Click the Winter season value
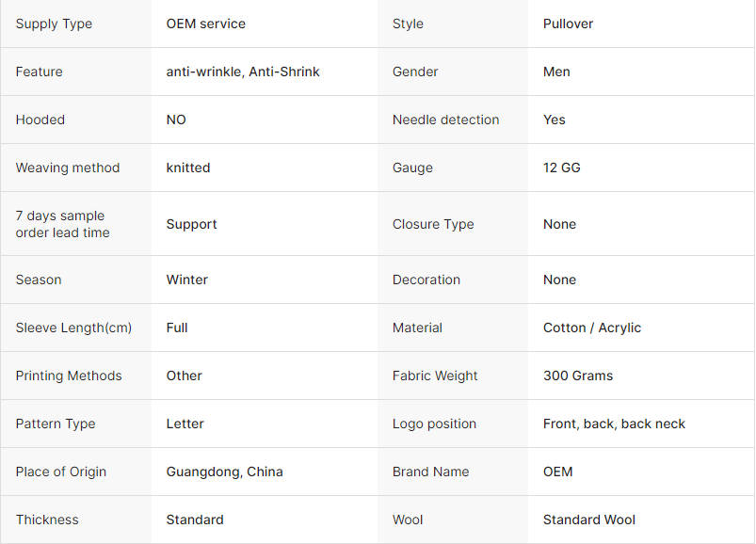756x544 pixels. (x=187, y=280)
